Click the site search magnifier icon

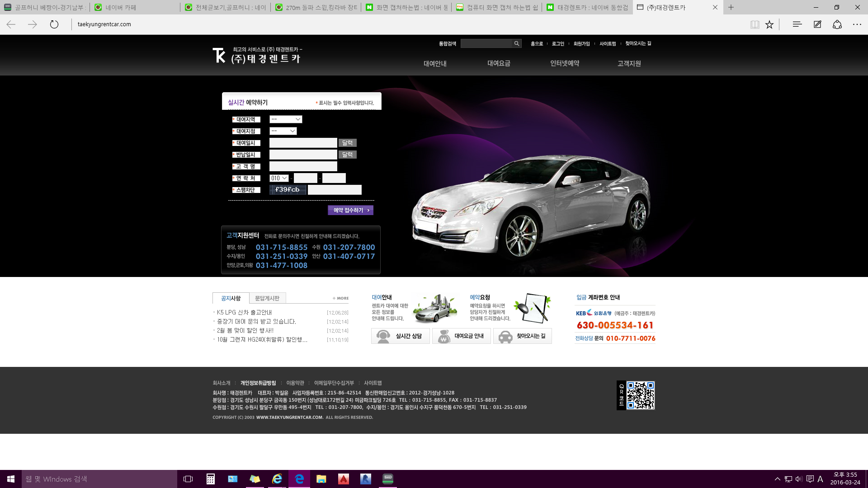pyautogui.click(x=516, y=43)
